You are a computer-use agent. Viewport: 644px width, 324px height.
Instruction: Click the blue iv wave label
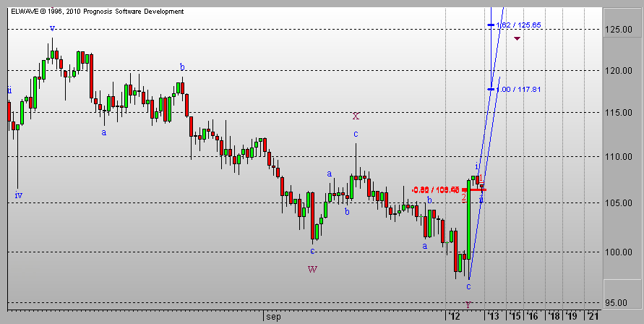(18, 195)
